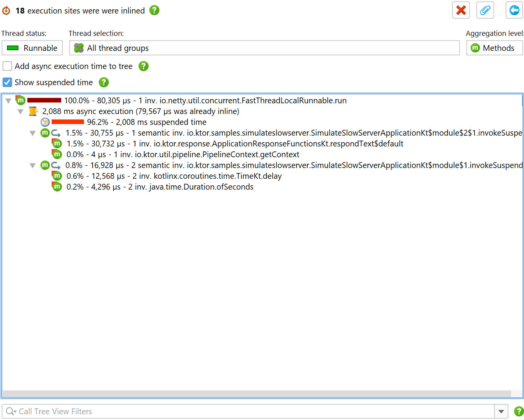Click the Aggregation level label
Image resolution: width=524 pixels, height=420 pixels.
tap(495, 34)
